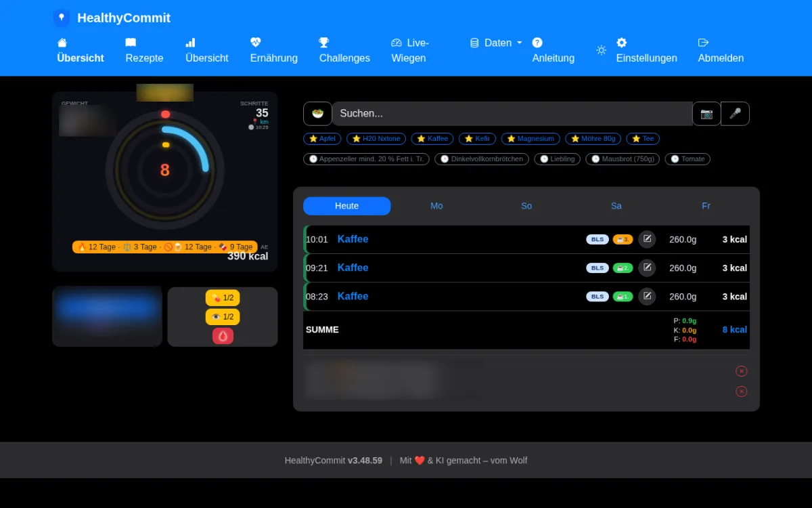
Task: Click the streak badge with 12 Tage
Action: coord(165,247)
